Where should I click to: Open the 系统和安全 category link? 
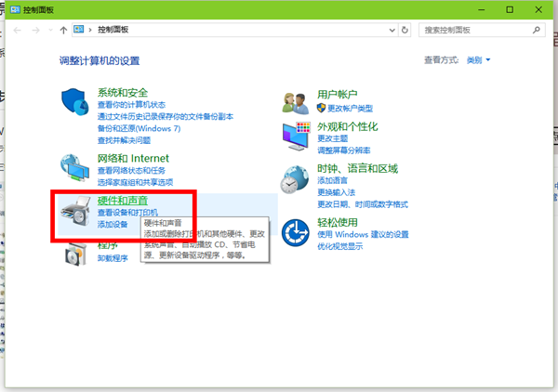(x=123, y=92)
